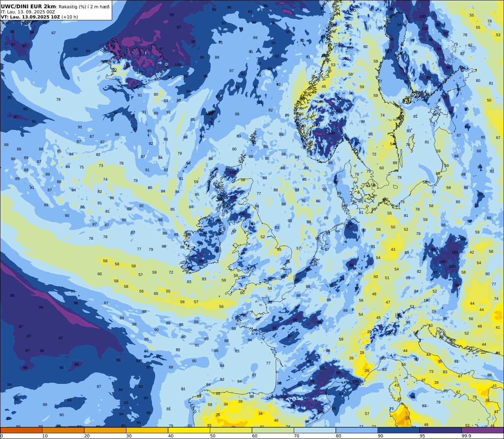Screen dimensions: 504x439
Task: Click the 0–10% dark orange legend swatch
Action: click(21, 430)
